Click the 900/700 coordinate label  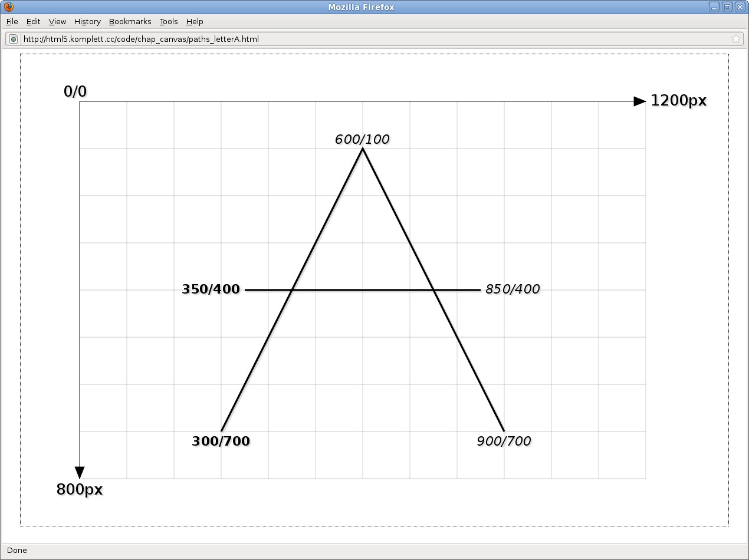(x=504, y=442)
